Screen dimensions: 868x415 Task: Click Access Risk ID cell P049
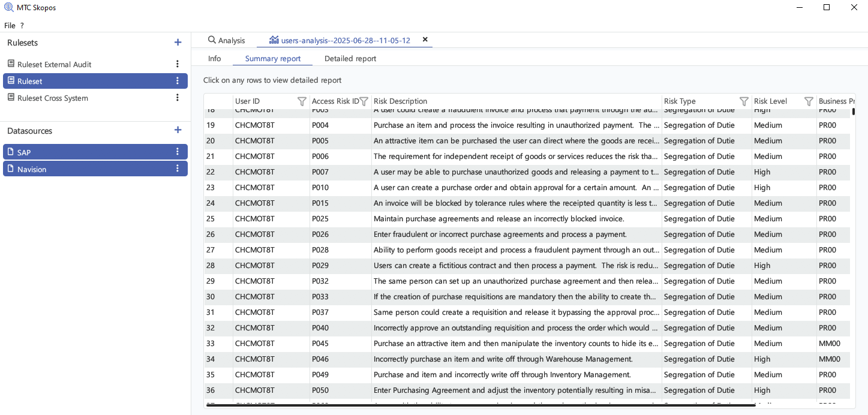click(x=341, y=375)
